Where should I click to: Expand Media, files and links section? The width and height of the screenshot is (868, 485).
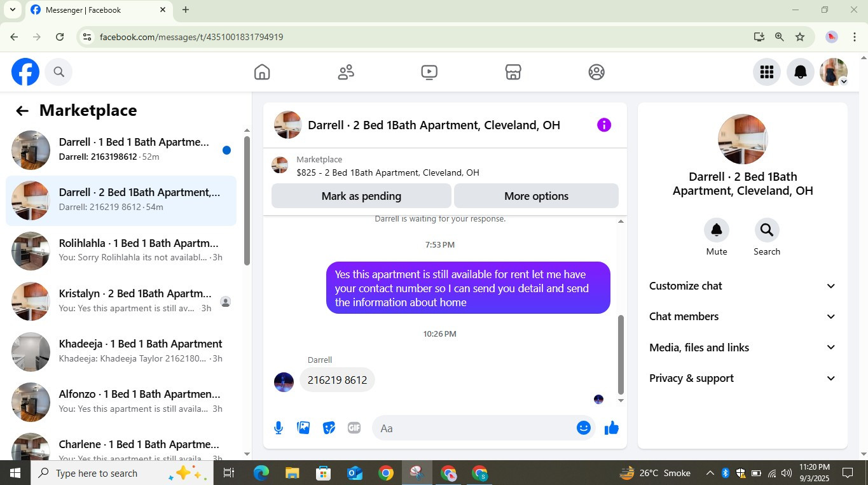[742, 348]
